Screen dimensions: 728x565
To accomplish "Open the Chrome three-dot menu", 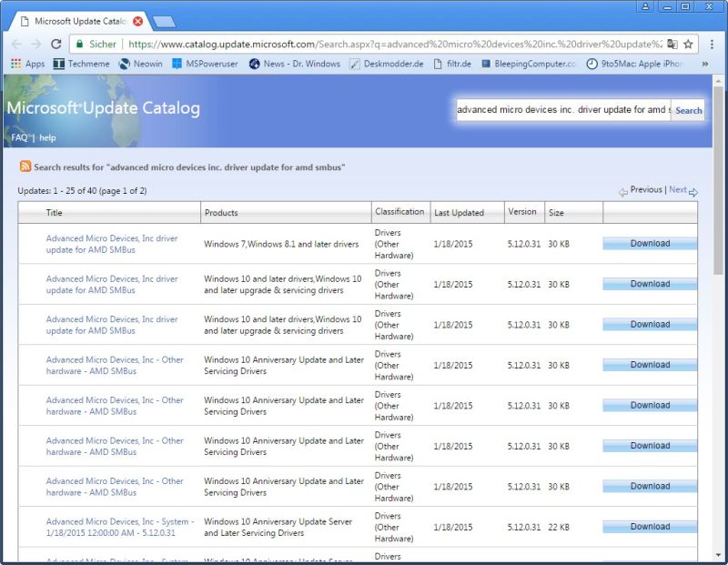I will pyautogui.click(x=712, y=44).
